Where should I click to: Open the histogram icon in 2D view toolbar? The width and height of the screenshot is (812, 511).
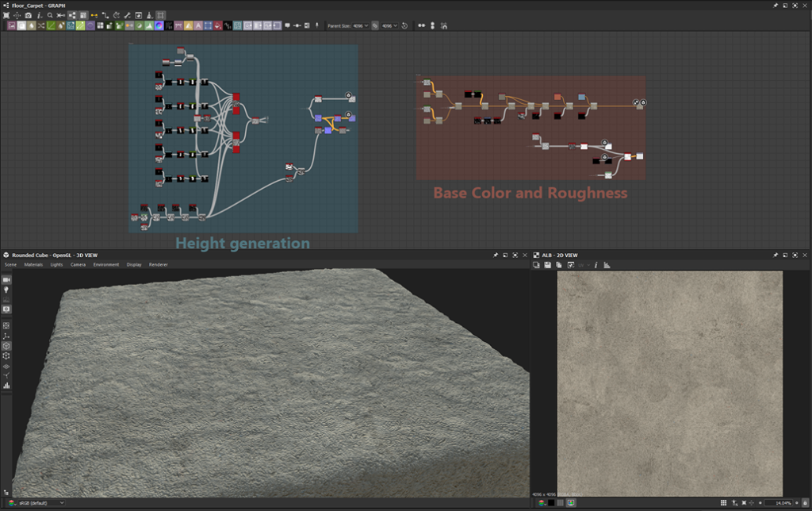pyautogui.click(x=607, y=265)
